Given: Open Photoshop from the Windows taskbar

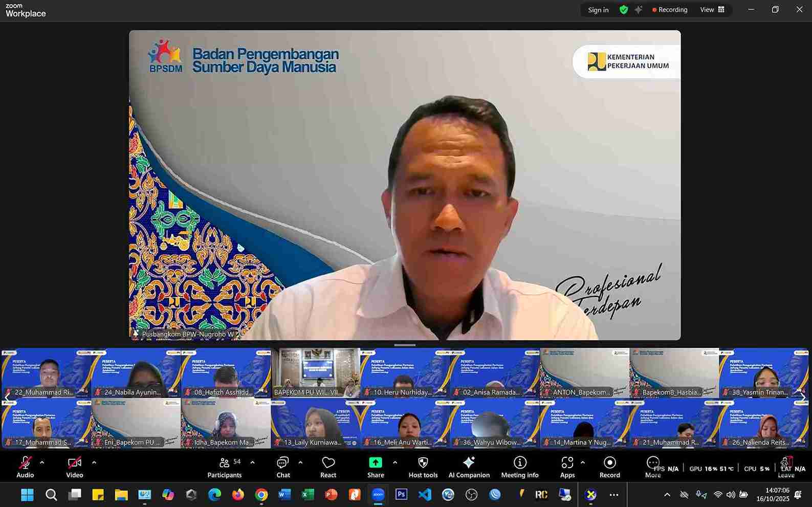Looking at the screenshot, I should pyautogui.click(x=401, y=495).
